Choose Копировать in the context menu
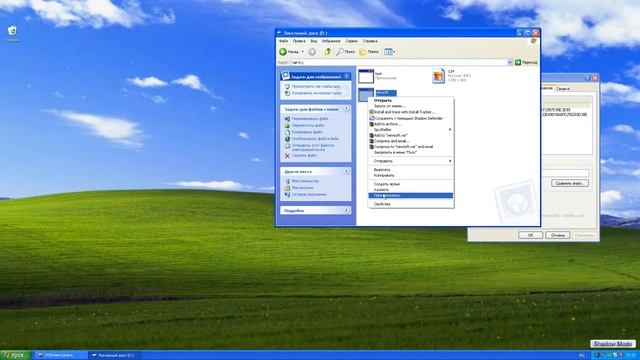640x360 pixels. 411,175
